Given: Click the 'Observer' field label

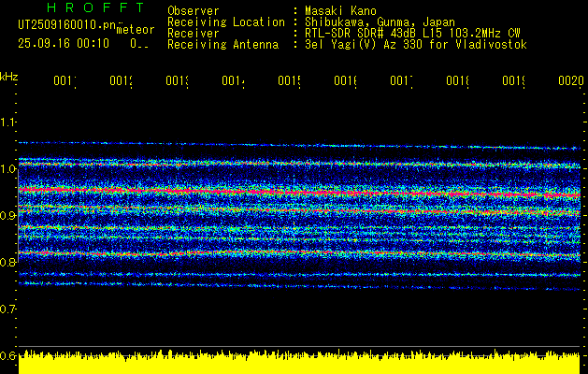Looking at the screenshot, I should 194,11.
